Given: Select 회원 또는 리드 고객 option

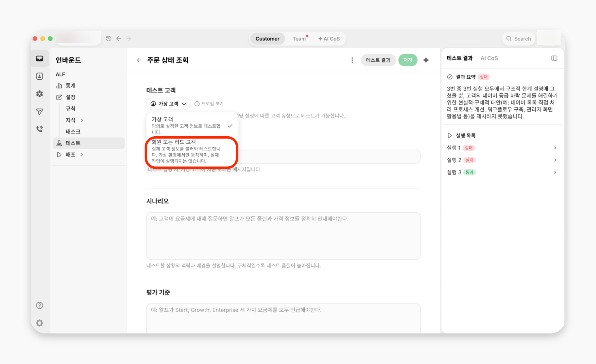Looking at the screenshot, I should coord(192,151).
